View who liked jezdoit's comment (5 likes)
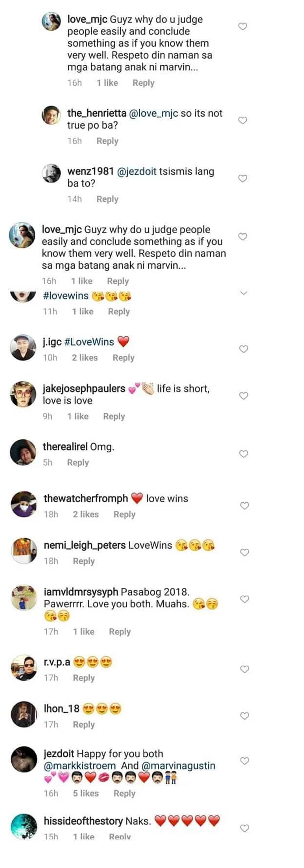 (86, 793)
